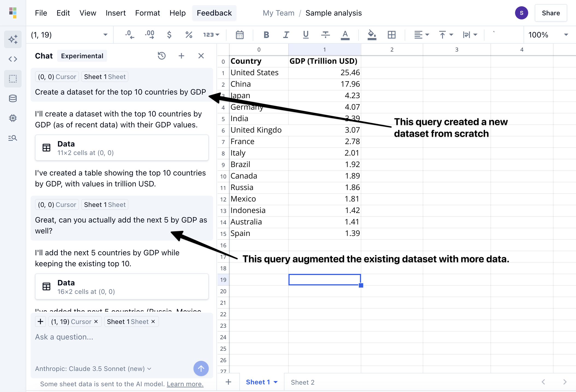The width and height of the screenshot is (576, 392).
Task: Open the code editor sidebar icon
Action: click(13, 59)
